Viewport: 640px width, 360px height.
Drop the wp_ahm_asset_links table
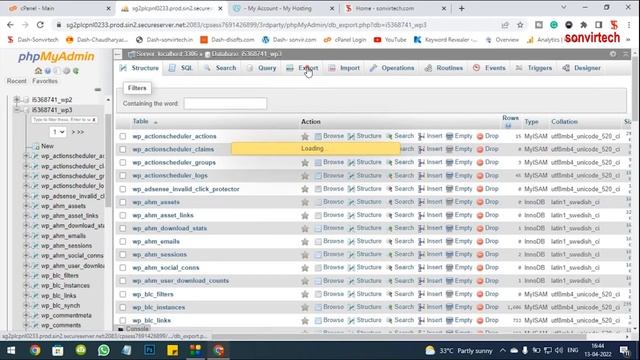pos(488,215)
